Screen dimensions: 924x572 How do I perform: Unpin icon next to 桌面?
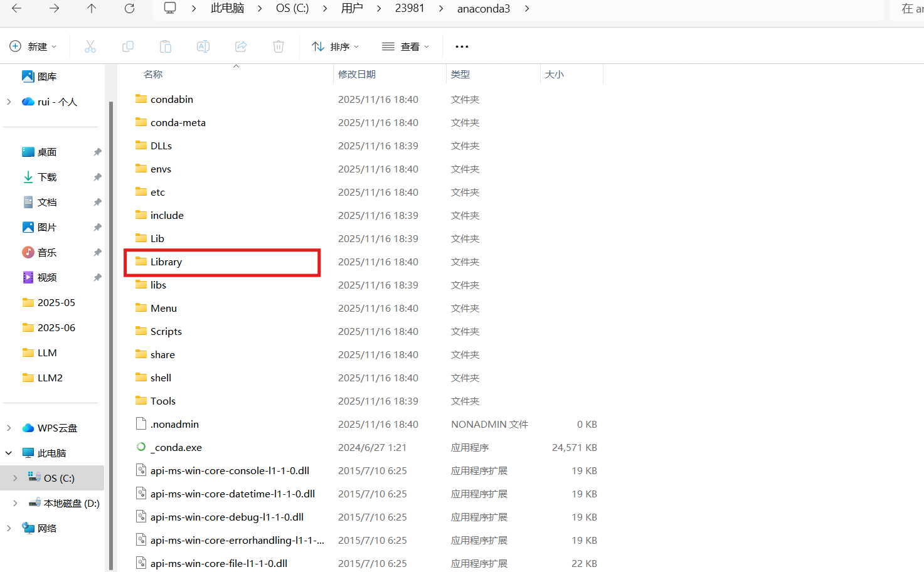(x=97, y=152)
